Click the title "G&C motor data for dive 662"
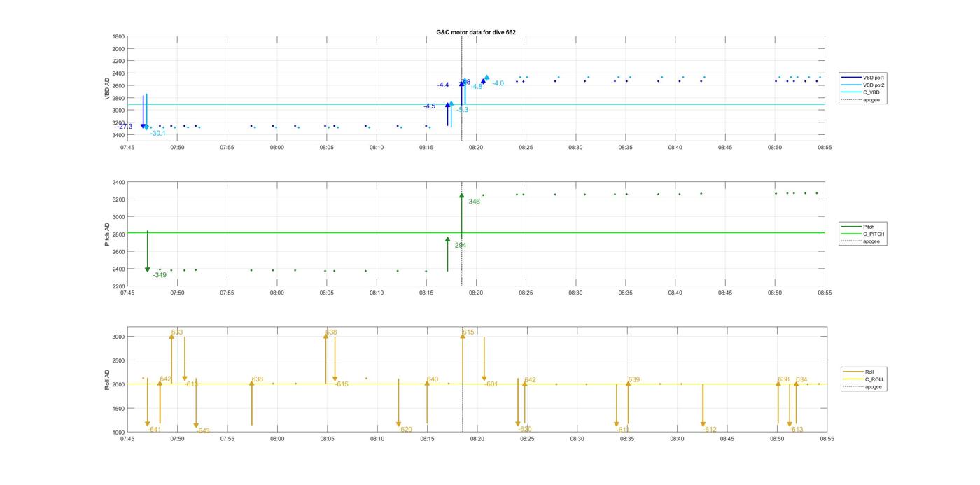The height and width of the screenshot is (485, 980). click(x=476, y=32)
